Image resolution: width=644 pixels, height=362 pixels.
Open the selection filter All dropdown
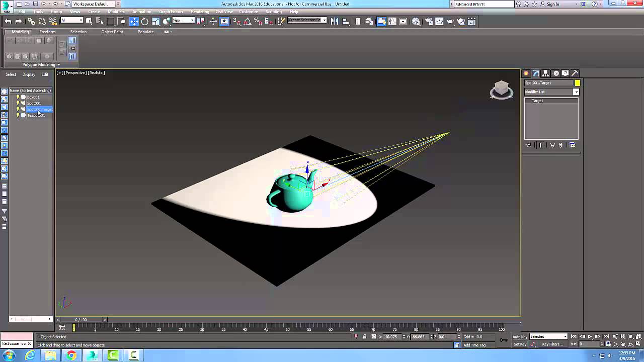point(71,21)
